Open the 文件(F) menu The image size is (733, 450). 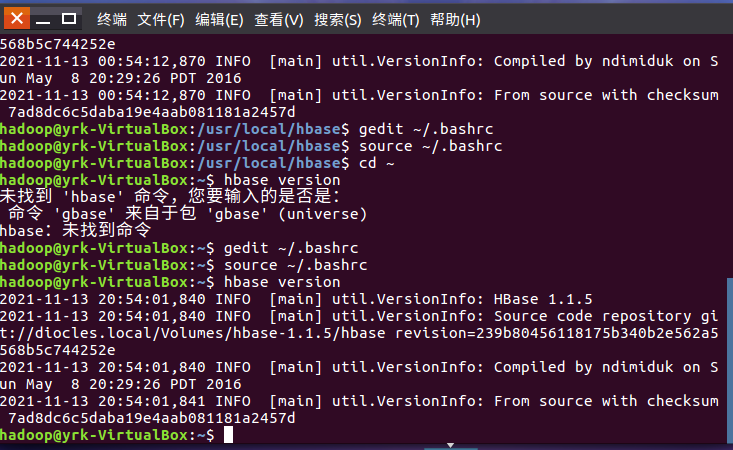(x=160, y=20)
